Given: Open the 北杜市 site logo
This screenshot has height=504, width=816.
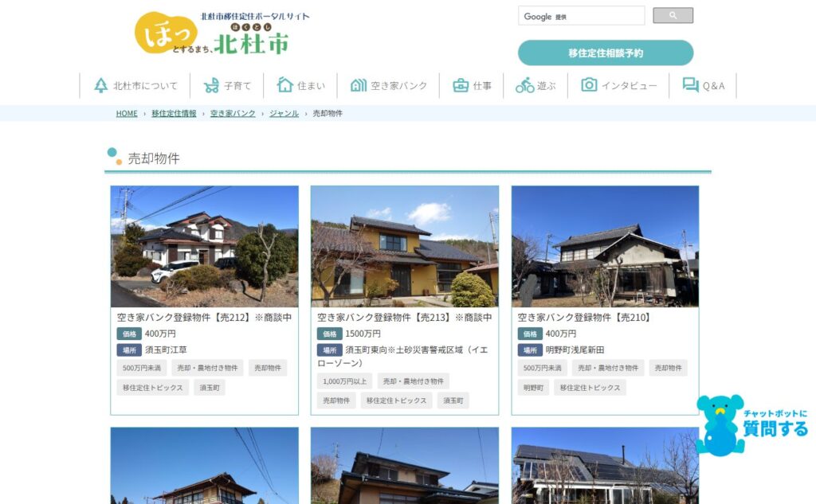Looking at the screenshot, I should point(222,33).
